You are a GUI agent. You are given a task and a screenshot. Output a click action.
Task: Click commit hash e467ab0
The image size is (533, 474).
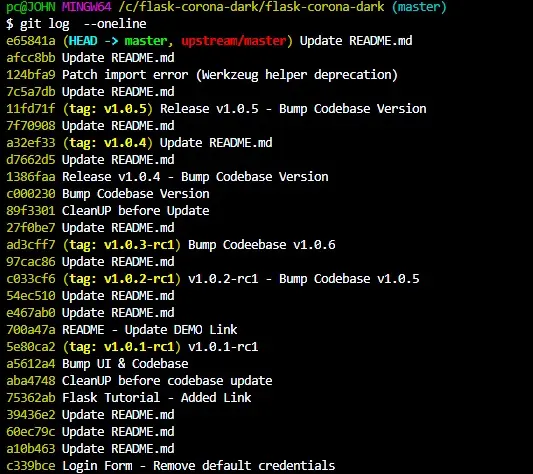[31, 313]
